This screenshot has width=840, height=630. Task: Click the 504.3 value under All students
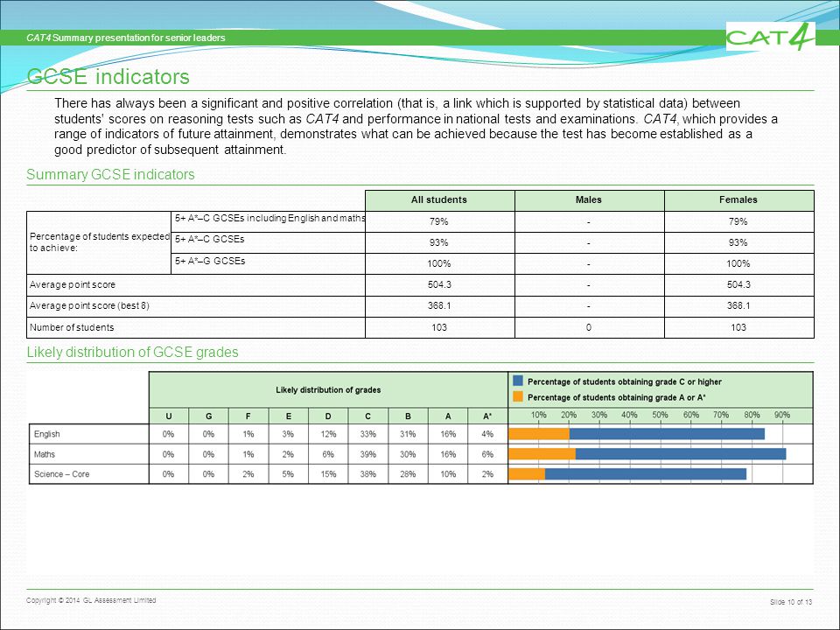click(x=439, y=284)
